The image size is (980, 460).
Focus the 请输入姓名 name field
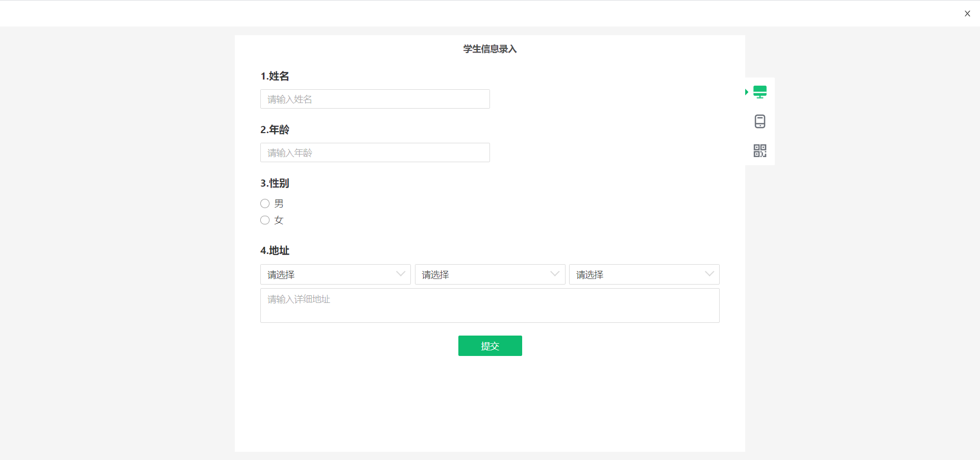375,99
